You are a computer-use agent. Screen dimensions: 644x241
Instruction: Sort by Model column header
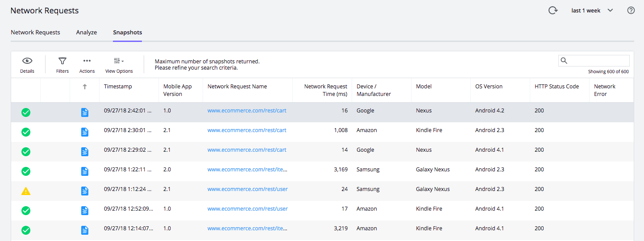(424, 87)
